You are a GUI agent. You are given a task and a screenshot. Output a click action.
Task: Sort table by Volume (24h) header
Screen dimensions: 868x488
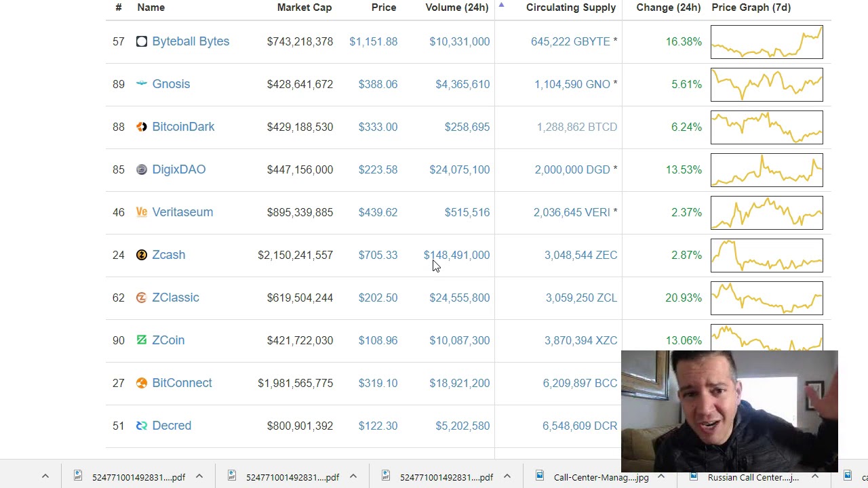[456, 7]
